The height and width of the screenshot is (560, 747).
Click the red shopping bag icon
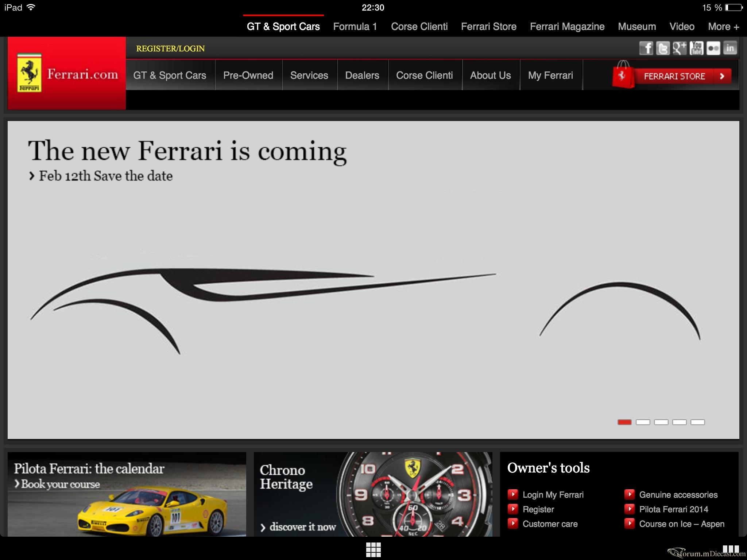tap(623, 74)
